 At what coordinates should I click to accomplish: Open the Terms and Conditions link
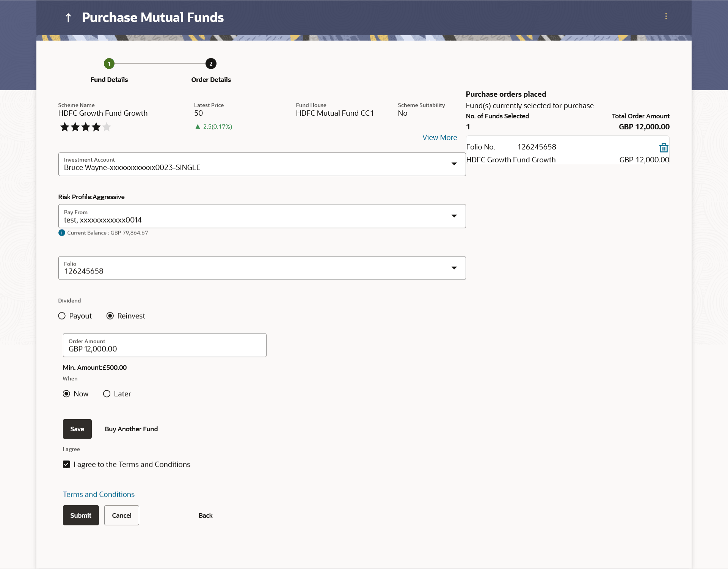point(99,494)
